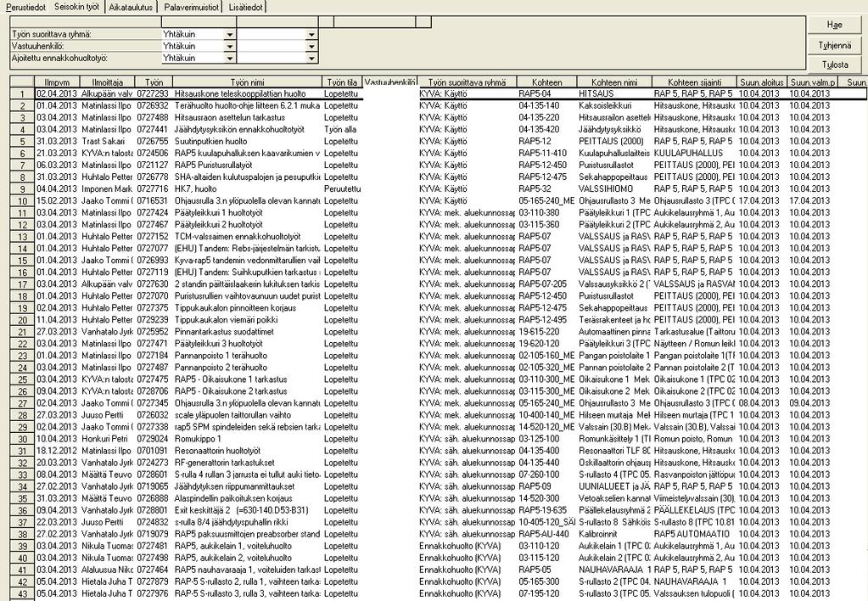
Task: Click the Työn tila column header
Action: 342,82
